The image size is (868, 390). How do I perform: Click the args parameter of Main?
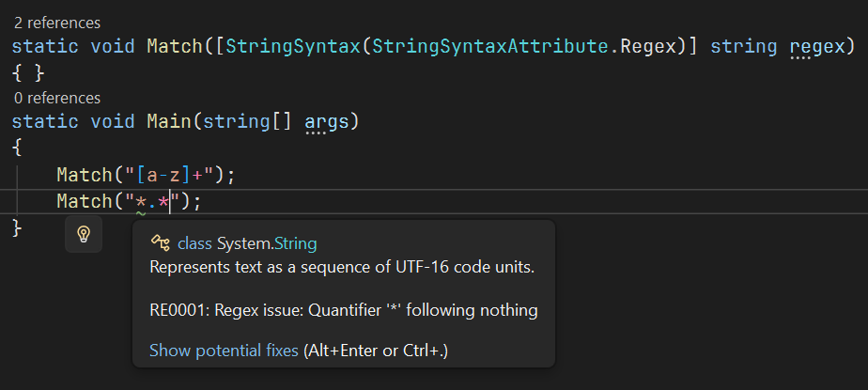click(x=327, y=122)
